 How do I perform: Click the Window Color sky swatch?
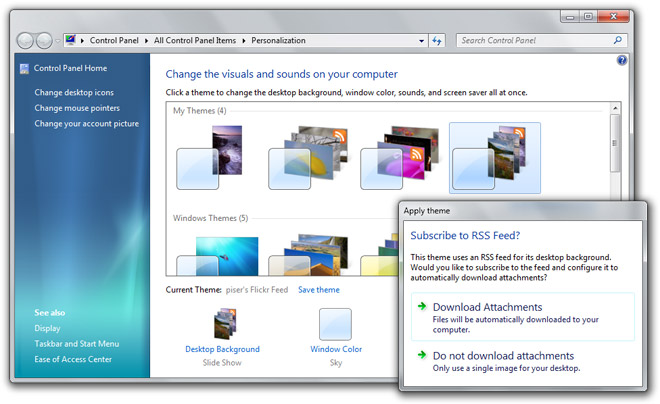pos(335,324)
